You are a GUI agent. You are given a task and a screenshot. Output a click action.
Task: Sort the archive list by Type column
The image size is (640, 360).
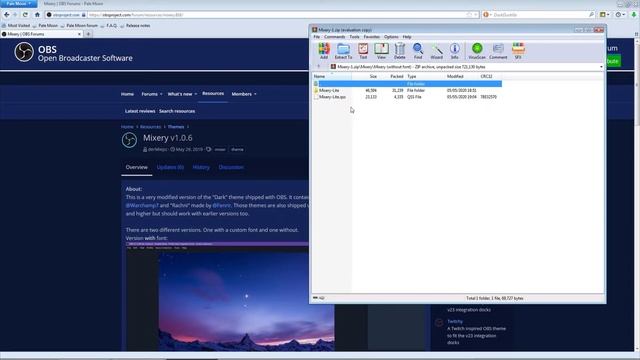tap(425, 76)
